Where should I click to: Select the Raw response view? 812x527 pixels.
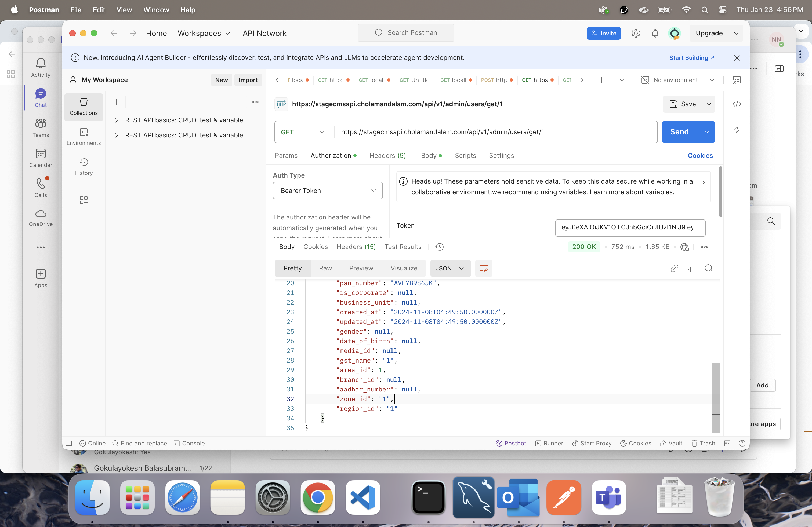pyautogui.click(x=325, y=268)
